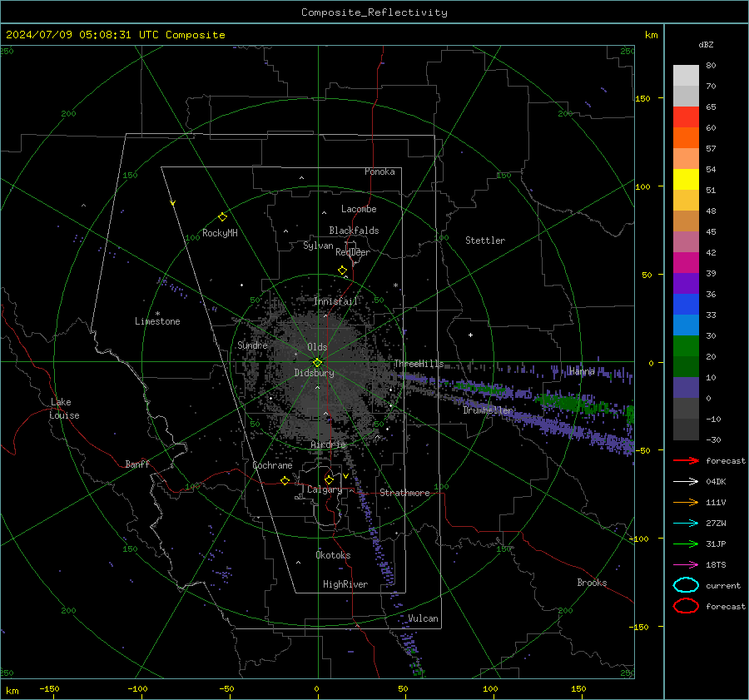Image resolution: width=749 pixels, height=700 pixels.
Task: Click the Sylvan label
Action: coord(318,246)
